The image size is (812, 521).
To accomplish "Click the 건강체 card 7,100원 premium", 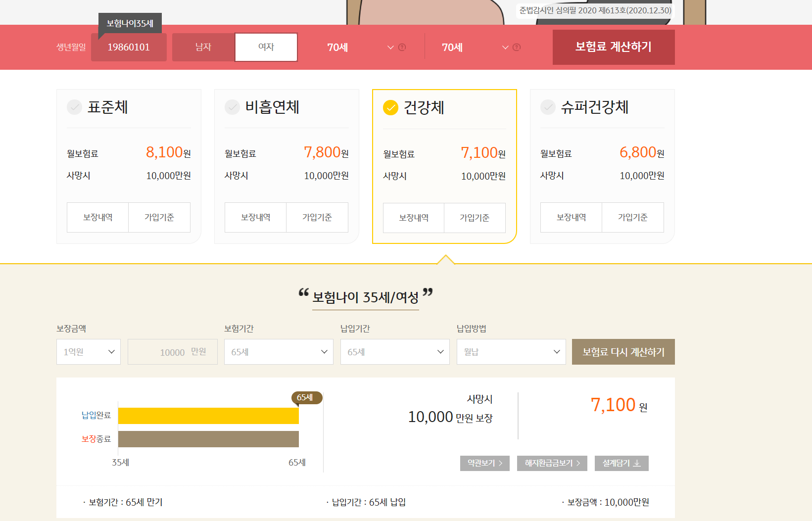I will (x=483, y=153).
